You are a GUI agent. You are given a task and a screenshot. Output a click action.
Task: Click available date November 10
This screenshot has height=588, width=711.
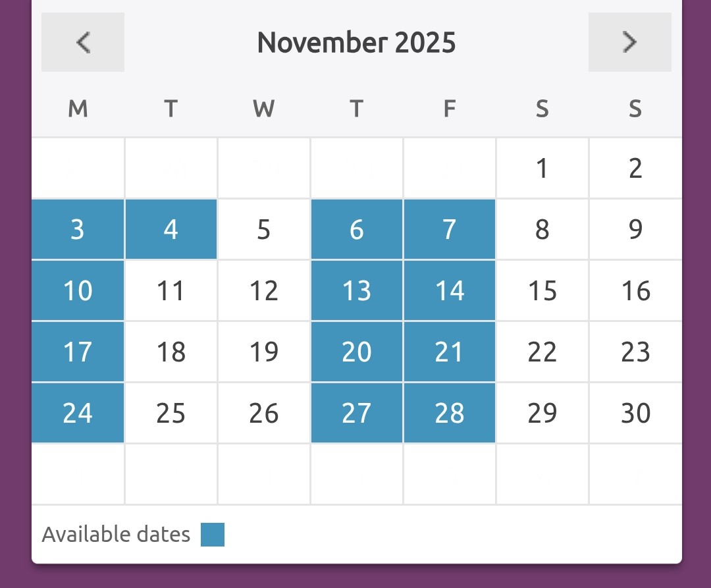point(78,290)
